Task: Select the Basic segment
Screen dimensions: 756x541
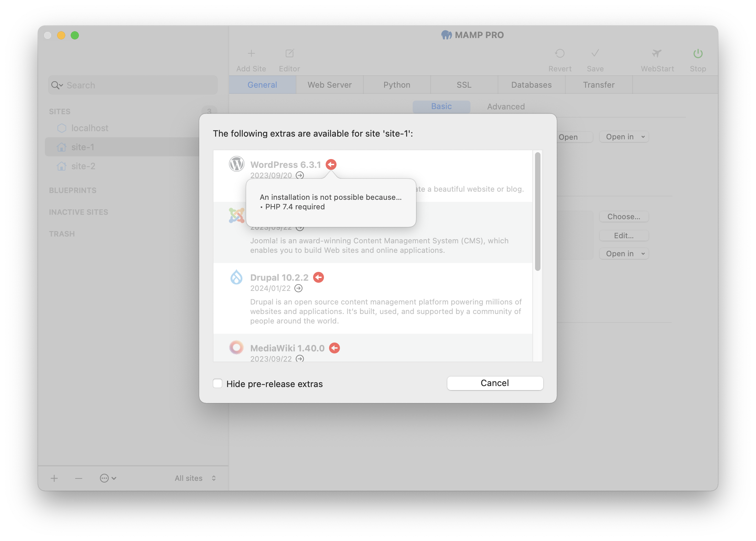Action: point(441,106)
